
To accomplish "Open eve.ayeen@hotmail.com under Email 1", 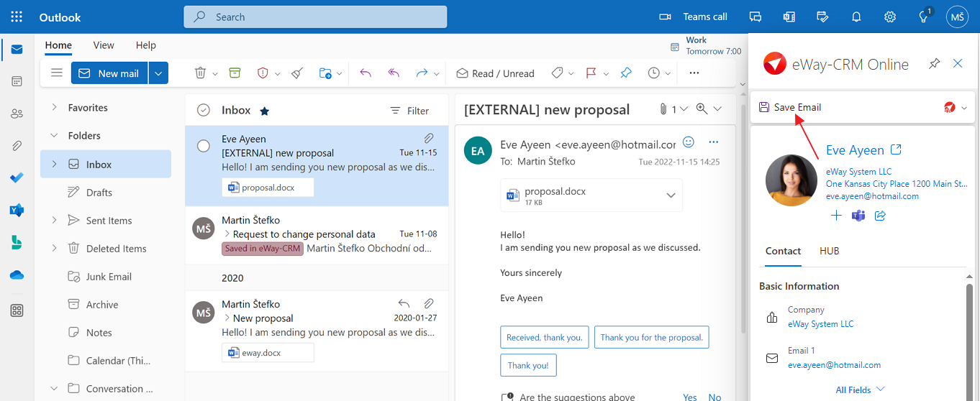I will click(834, 364).
